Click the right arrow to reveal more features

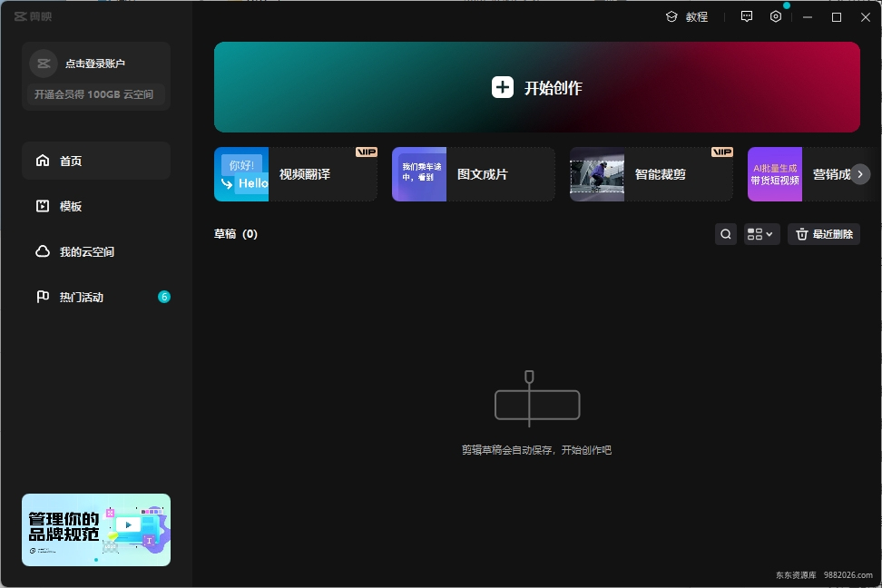[859, 174]
